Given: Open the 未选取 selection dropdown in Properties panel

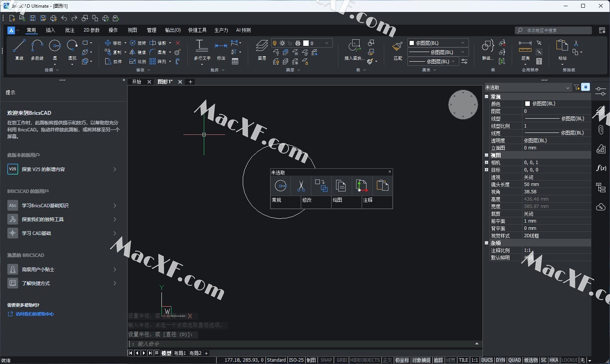Looking at the screenshot, I should coord(528,88).
